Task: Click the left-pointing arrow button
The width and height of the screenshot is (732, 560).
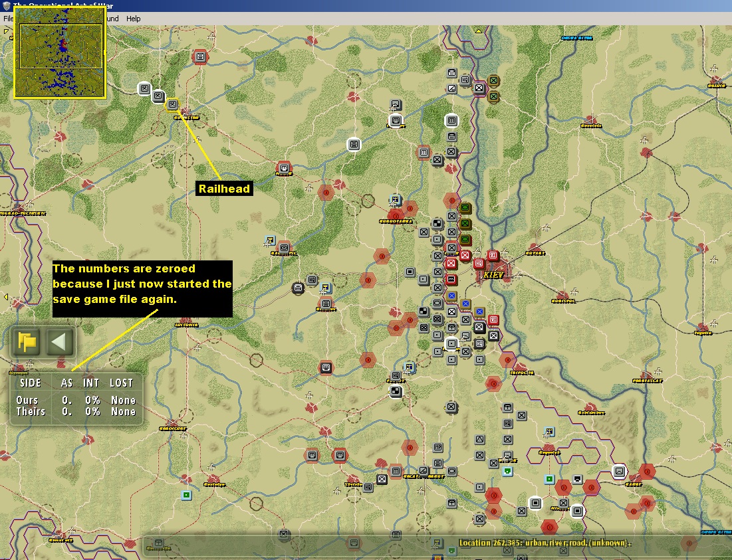Action: pyautogui.click(x=59, y=342)
